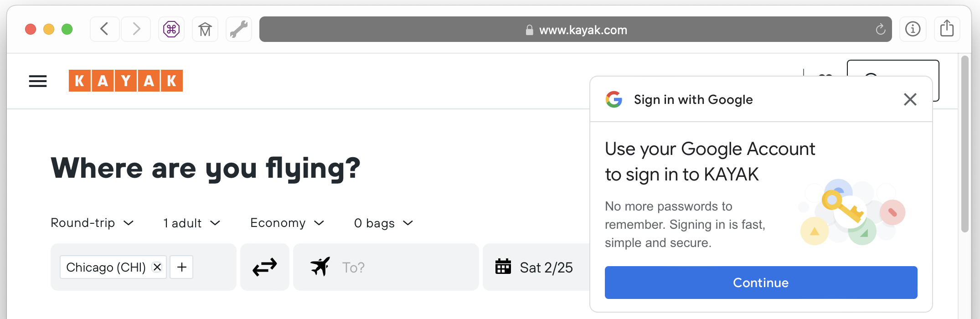Image resolution: width=980 pixels, height=319 pixels.
Task: Reload the kayak.com page
Action: pyautogui.click(x=880, y=30)
